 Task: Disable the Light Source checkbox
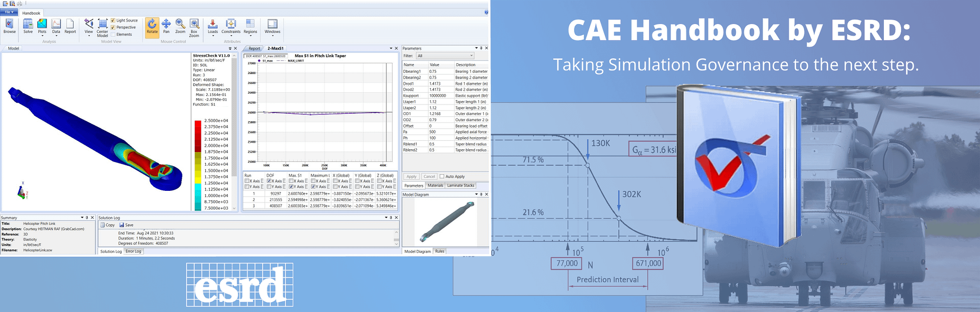(113, 21)
